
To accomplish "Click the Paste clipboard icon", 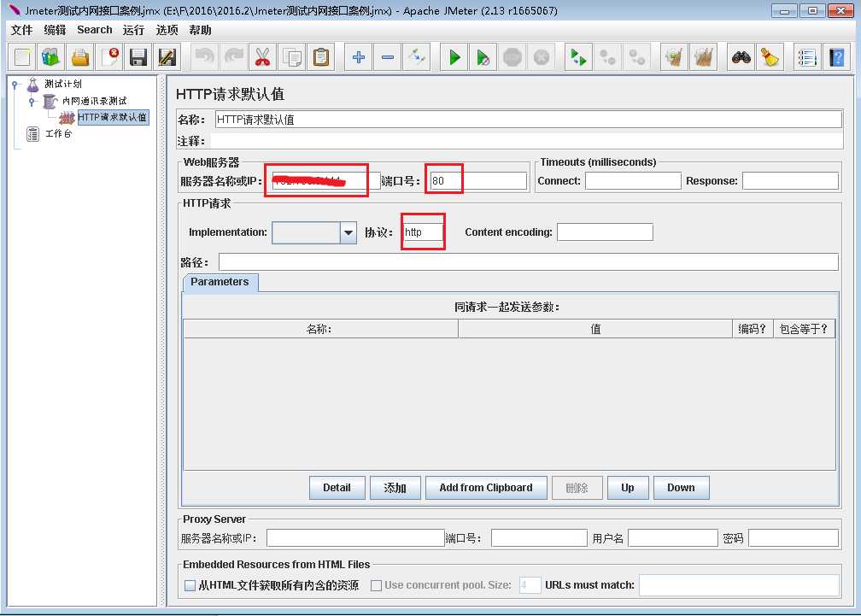I will pos(320,56).
